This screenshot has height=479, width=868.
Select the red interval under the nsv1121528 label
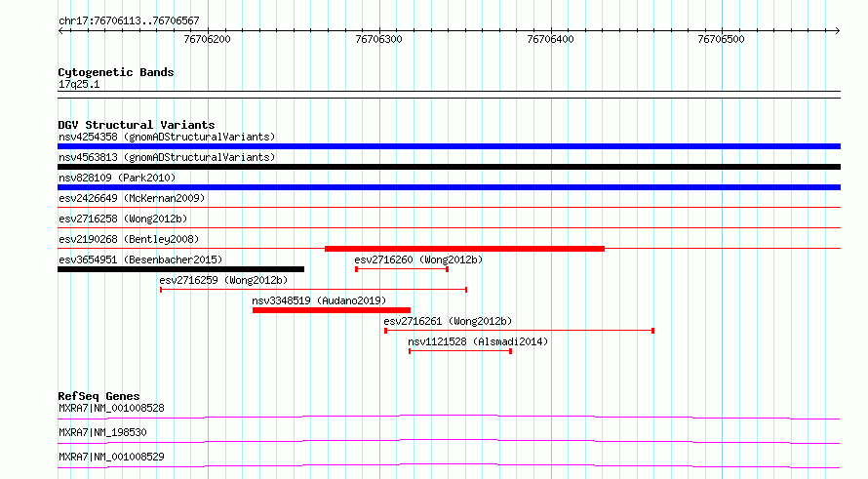tap(460, 351)
